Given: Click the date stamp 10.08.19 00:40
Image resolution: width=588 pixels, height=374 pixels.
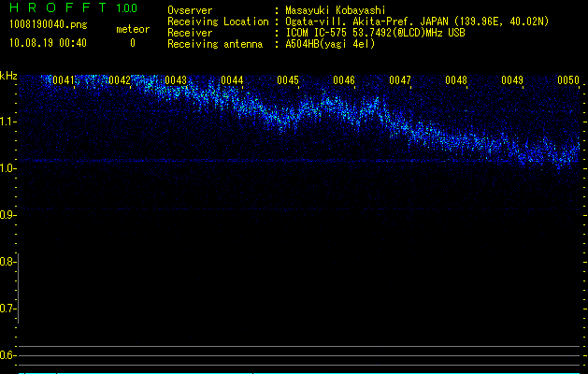Looking at the screenshot, I should (x=47, y=43).
